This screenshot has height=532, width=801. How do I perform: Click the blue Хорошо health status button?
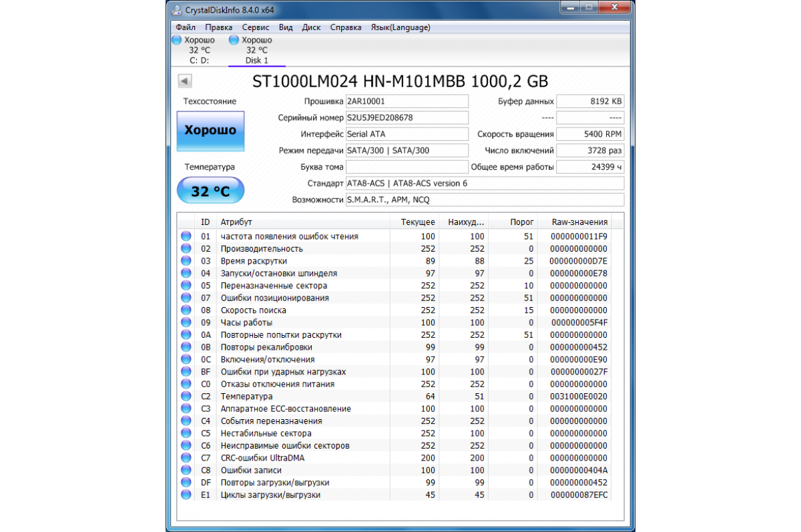210,130
